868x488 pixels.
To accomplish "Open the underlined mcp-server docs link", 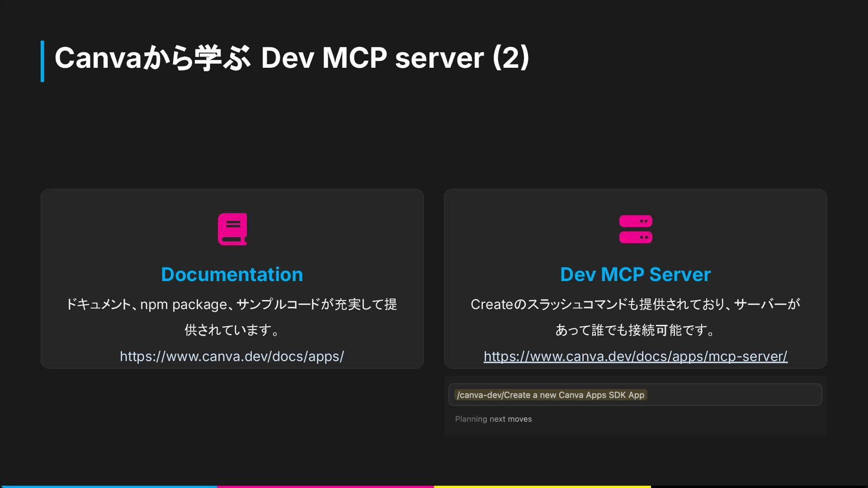I will coord(635,357).
